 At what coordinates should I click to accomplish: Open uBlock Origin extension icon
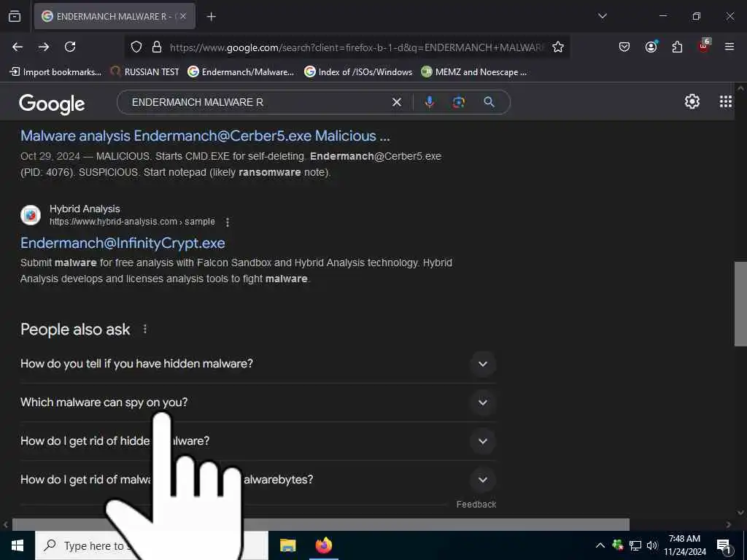(704, 46)
